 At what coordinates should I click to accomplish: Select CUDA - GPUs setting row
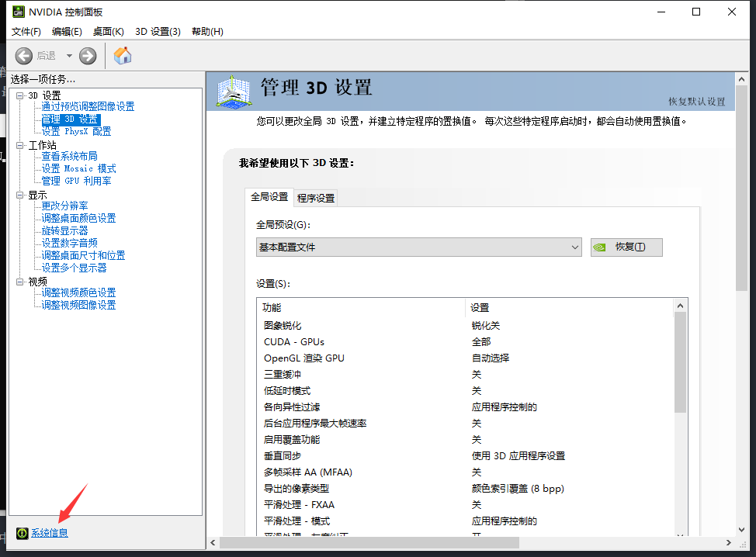tap(465, 342)
